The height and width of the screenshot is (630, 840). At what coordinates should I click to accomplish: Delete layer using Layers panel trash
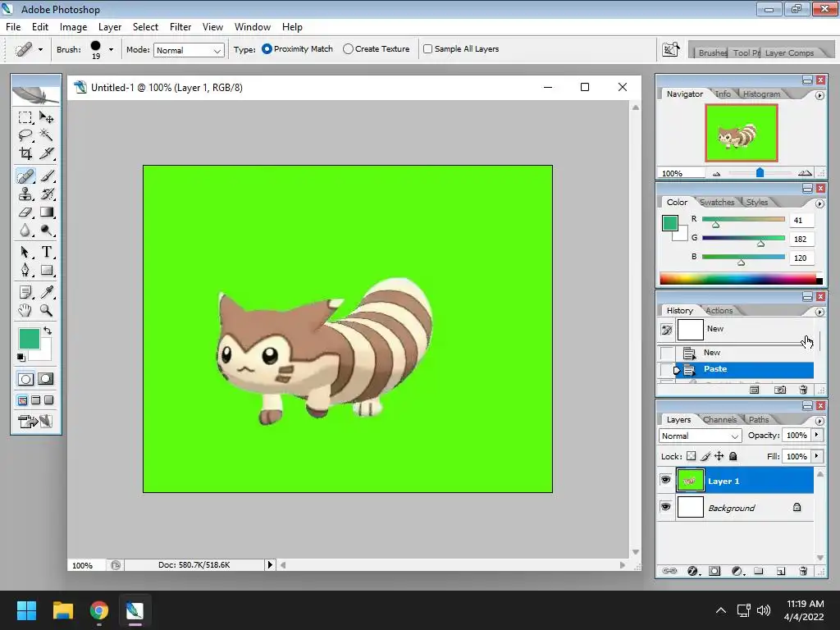point(803,571)
